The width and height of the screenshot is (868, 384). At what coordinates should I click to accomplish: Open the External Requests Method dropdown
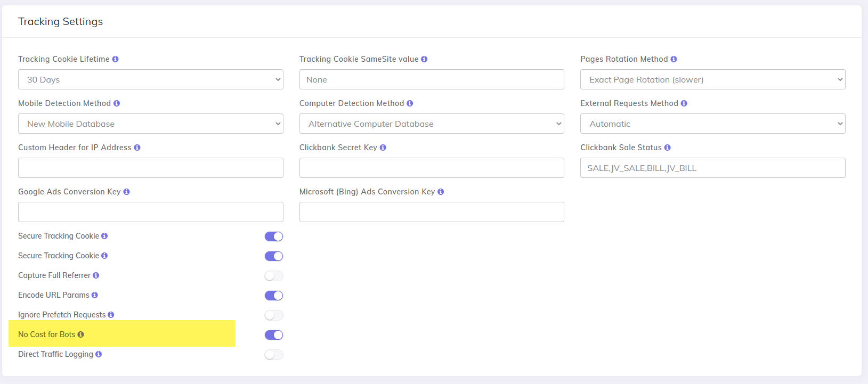pos(712,124)
